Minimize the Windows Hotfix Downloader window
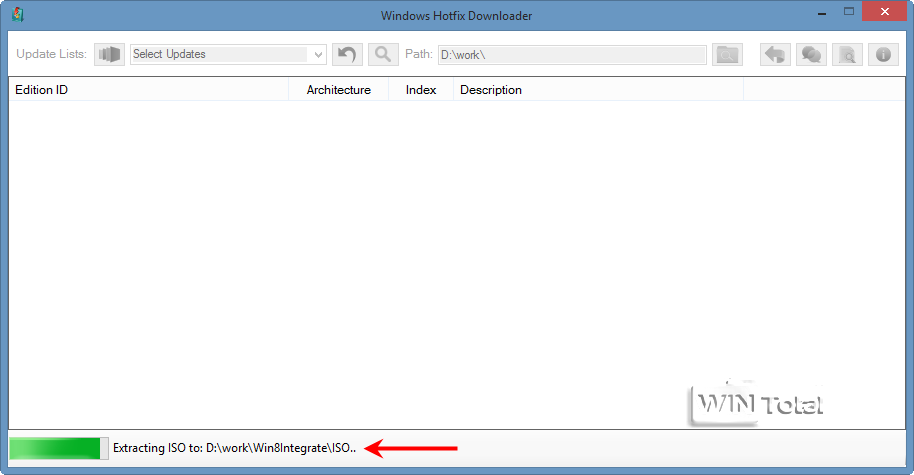 [x=822, y=13]
